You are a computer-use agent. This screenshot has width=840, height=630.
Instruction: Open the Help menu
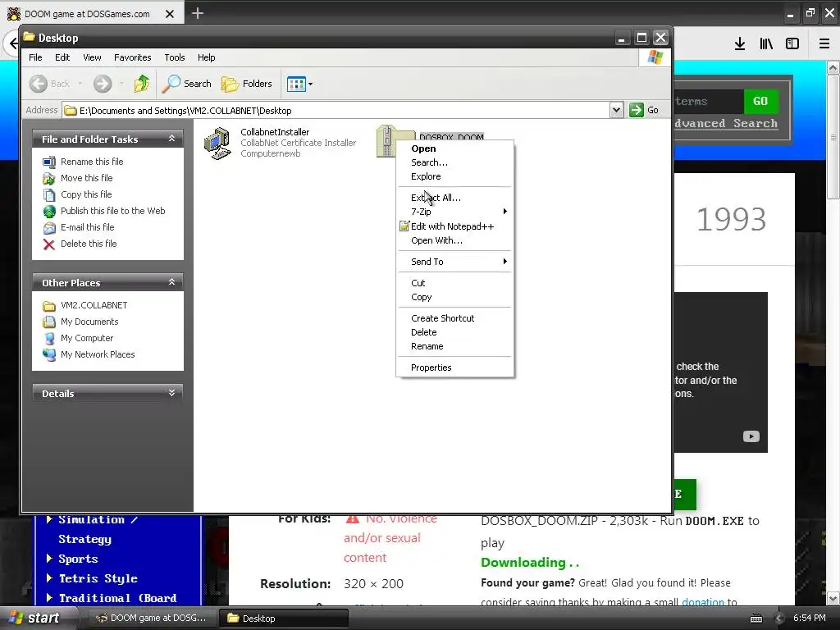click(206, 57)
